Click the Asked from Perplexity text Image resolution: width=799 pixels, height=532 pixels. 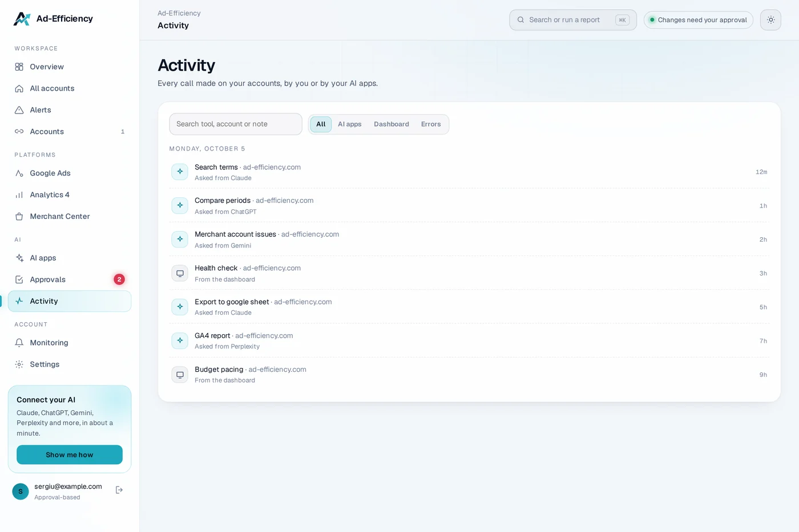point(227,347)
